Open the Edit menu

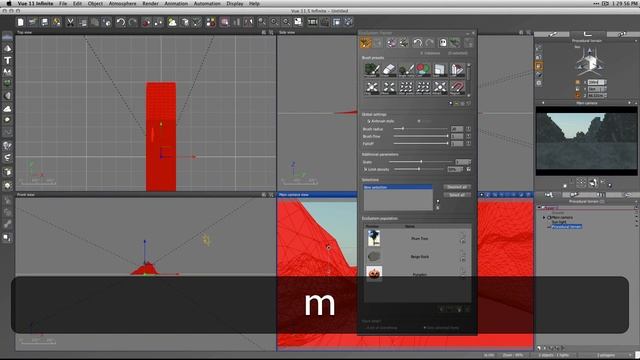[77, 3]
